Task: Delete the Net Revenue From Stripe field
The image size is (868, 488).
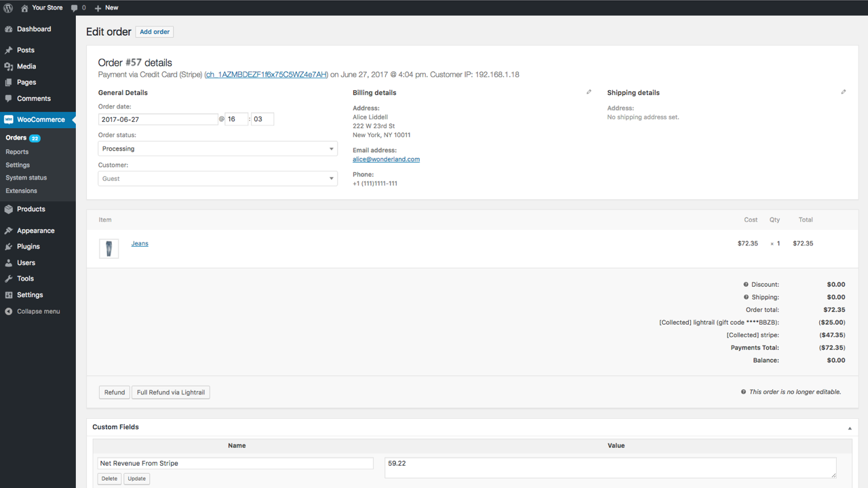Action: [x=109, y=479]
